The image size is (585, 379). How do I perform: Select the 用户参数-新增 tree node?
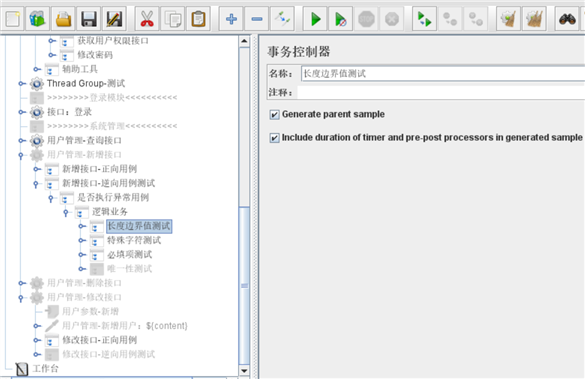[x=90, y=311]
